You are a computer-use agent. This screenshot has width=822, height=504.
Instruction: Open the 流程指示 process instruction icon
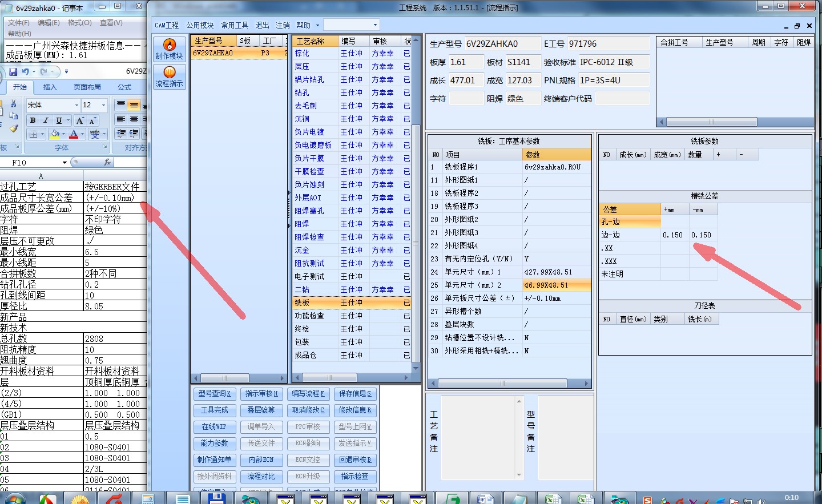click(x=170, y=76)
